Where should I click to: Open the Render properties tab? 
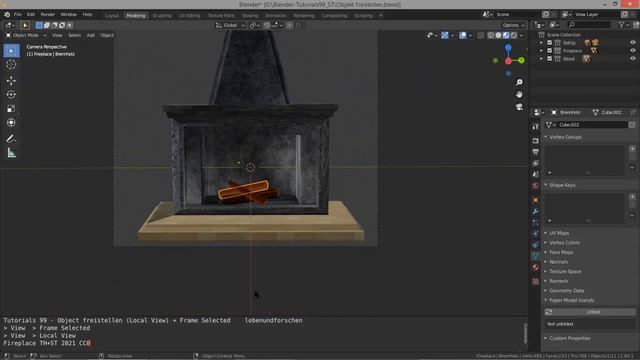pyautogui.click(x=536, y=140)
